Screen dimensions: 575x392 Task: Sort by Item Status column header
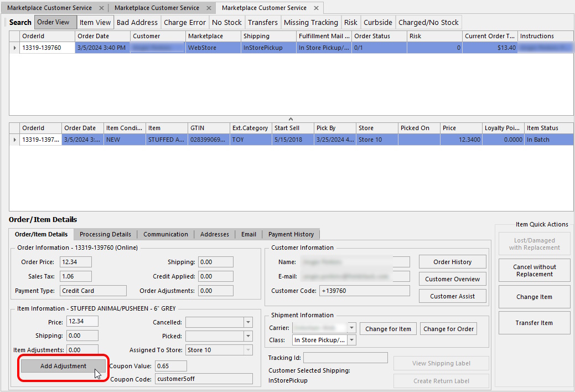pos(548,128)
